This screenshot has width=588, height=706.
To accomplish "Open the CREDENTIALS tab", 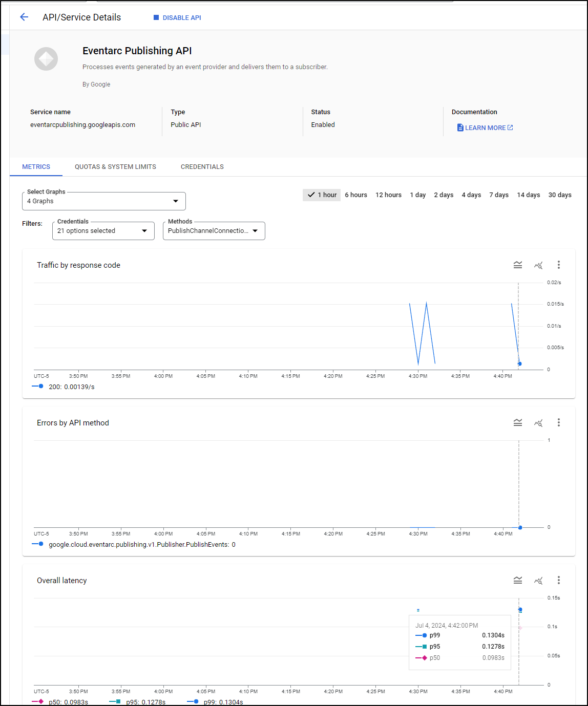I will [x=202, y=167].
